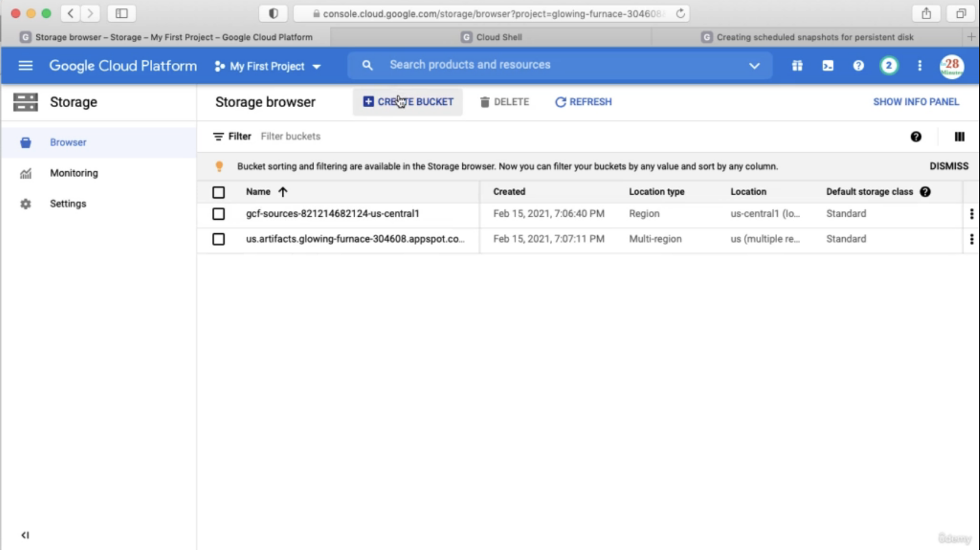980x551 pixels.
Task: Select the gcf-sources bucket checkbox
Action: coord(218,214)
